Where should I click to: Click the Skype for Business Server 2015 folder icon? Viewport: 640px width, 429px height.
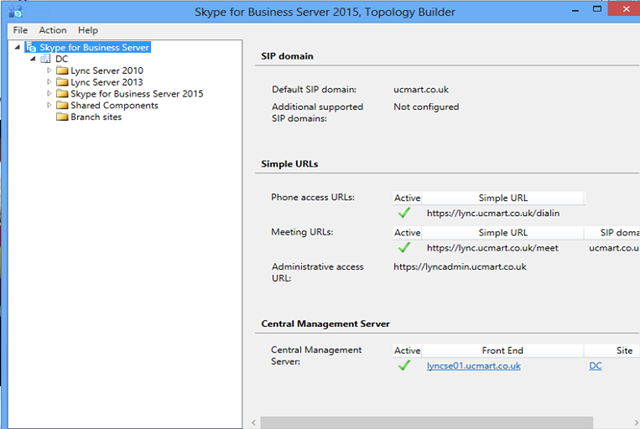[62, 94]
